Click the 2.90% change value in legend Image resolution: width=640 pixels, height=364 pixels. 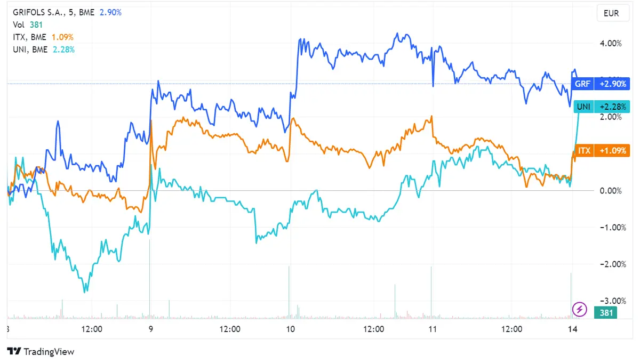pos(111,11)
